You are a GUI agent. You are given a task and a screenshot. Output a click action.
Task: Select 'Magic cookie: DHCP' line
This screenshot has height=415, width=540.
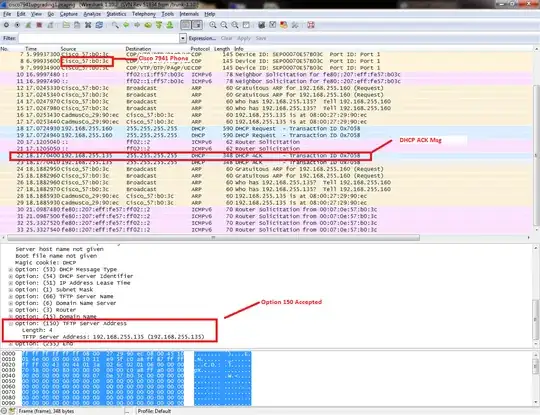point(45,262)
